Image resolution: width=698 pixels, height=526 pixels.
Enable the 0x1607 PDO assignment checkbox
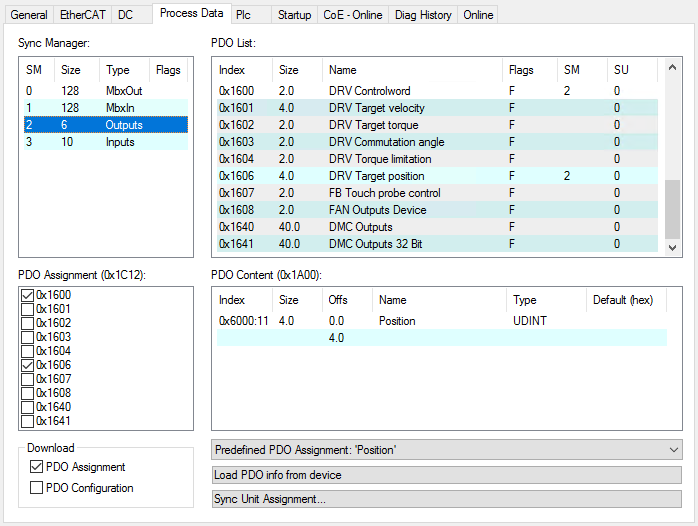coord(28,379)
